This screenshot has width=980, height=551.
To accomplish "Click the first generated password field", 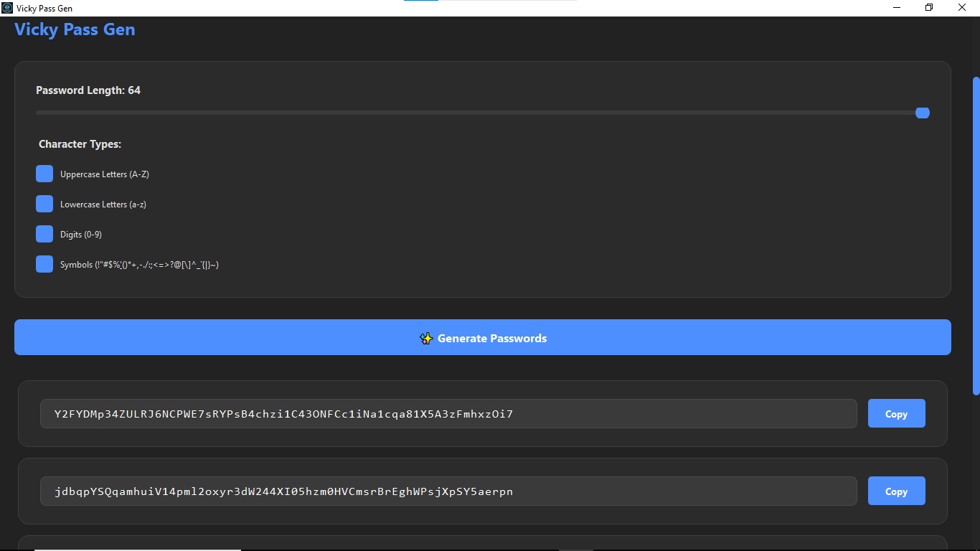I will tap(448, 414).
